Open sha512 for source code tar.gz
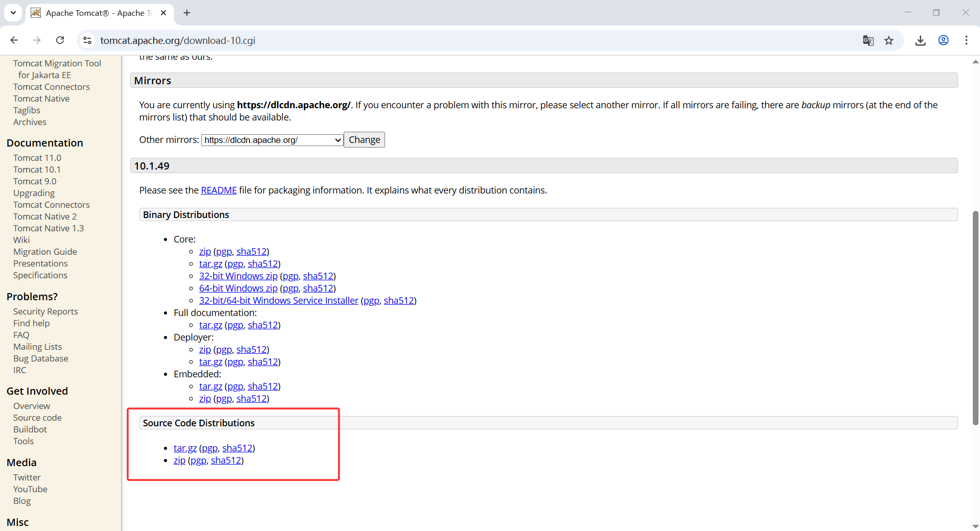Viewport: 980px width, 531px height. tap(237, 448)
